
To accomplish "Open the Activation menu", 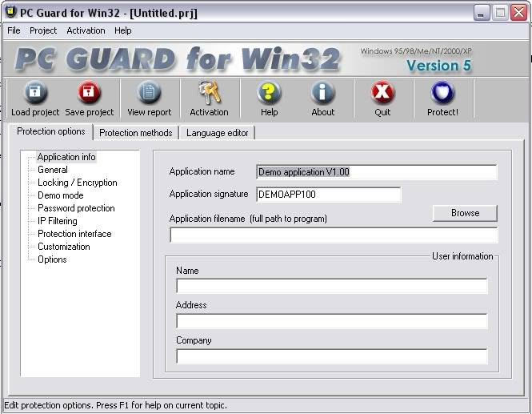I will tap(86, 30).
